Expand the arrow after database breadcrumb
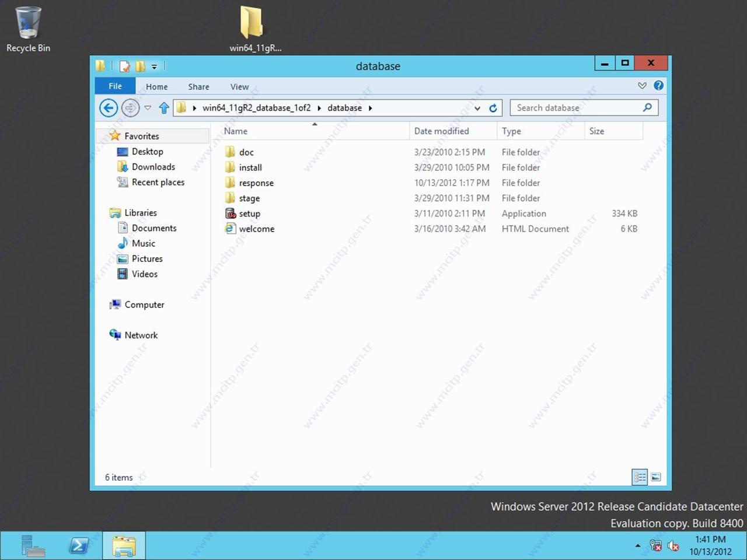The height and width of the screenshot is (560, 747). point(370,108)
